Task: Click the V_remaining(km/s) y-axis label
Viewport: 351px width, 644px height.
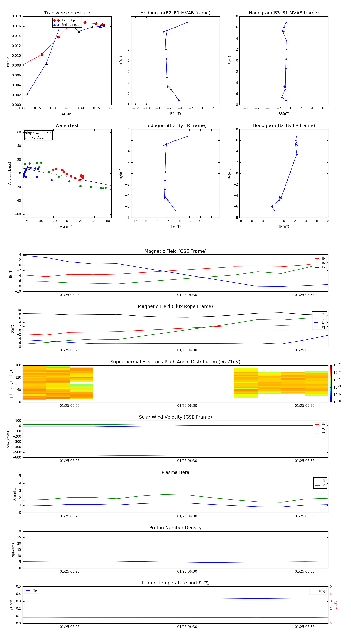Action: (10, 173)
